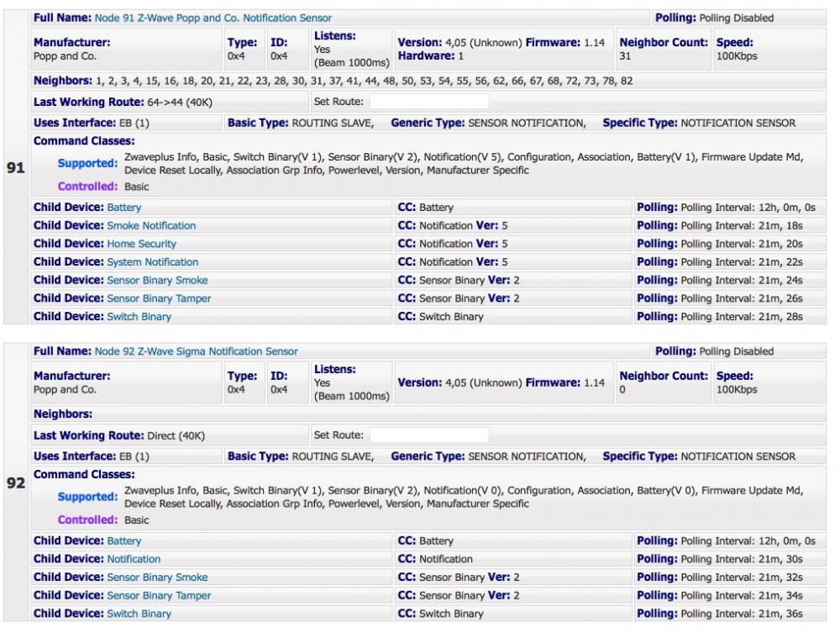
Task: Select node 92's Sensor Binary Smoke device
Action: tap(157, 578)
